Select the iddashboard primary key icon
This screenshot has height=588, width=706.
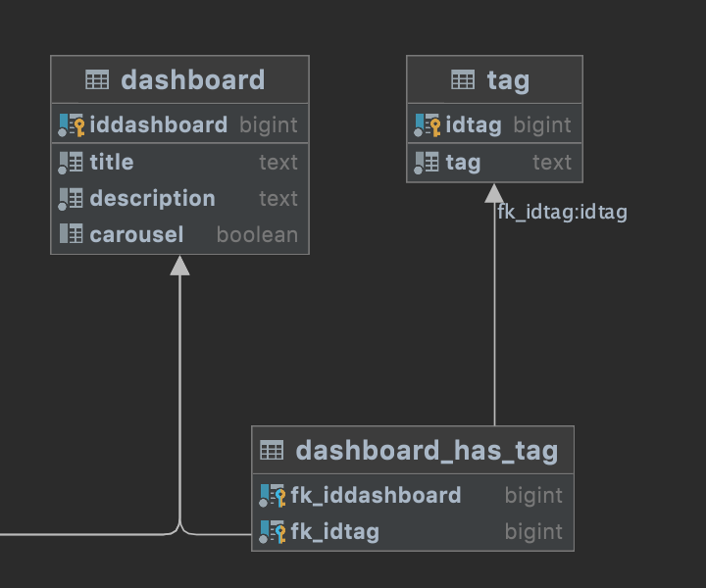pyautogui.click(x=72, y=125)
